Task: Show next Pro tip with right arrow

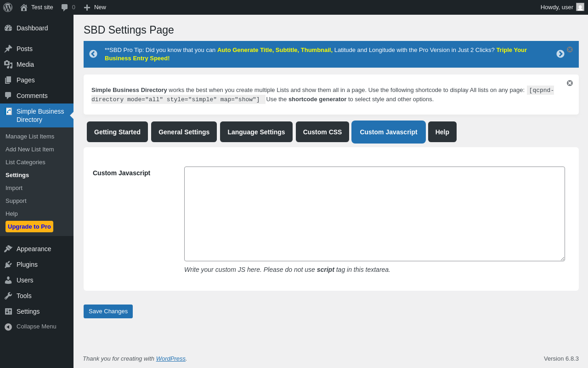Action: (560, 54)
